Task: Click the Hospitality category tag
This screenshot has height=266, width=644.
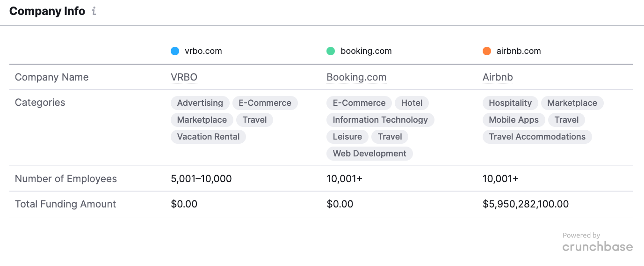Action: point(510,103)
